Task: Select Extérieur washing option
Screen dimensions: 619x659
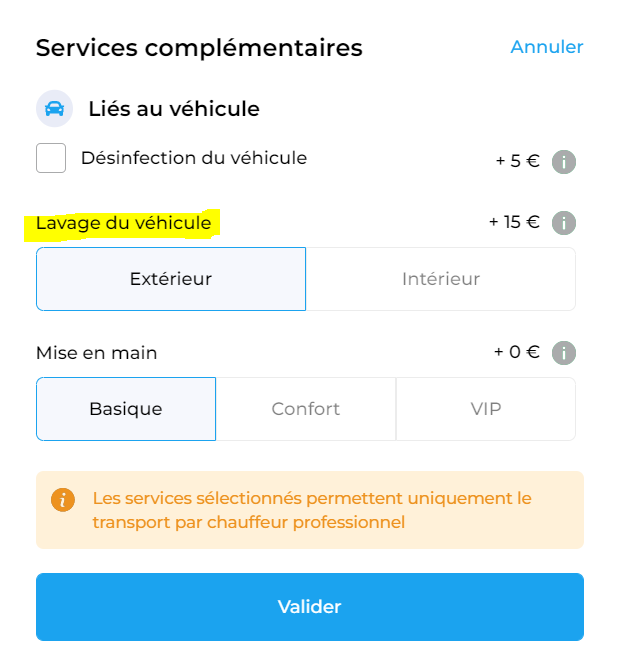Action: pyautogui.click(x=171, y=279)
